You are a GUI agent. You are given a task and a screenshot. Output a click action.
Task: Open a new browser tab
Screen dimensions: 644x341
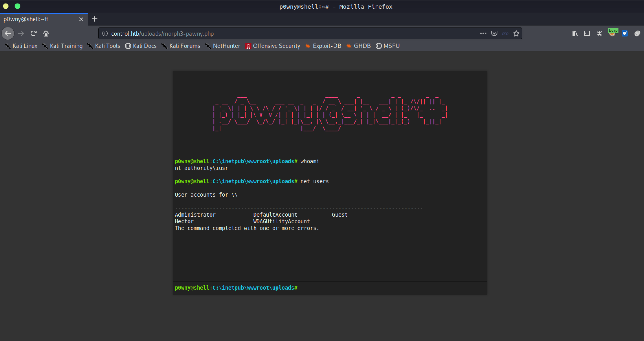(94, 19)
